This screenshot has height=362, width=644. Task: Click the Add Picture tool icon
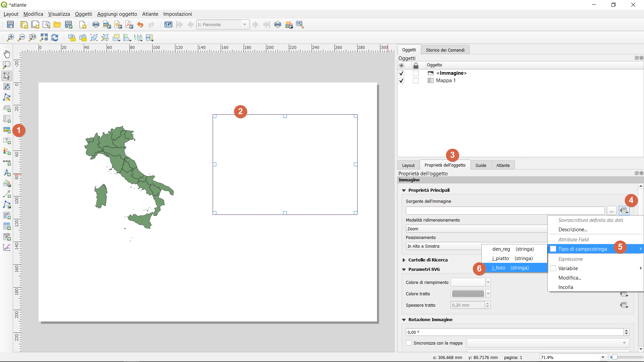click(7, 130)
